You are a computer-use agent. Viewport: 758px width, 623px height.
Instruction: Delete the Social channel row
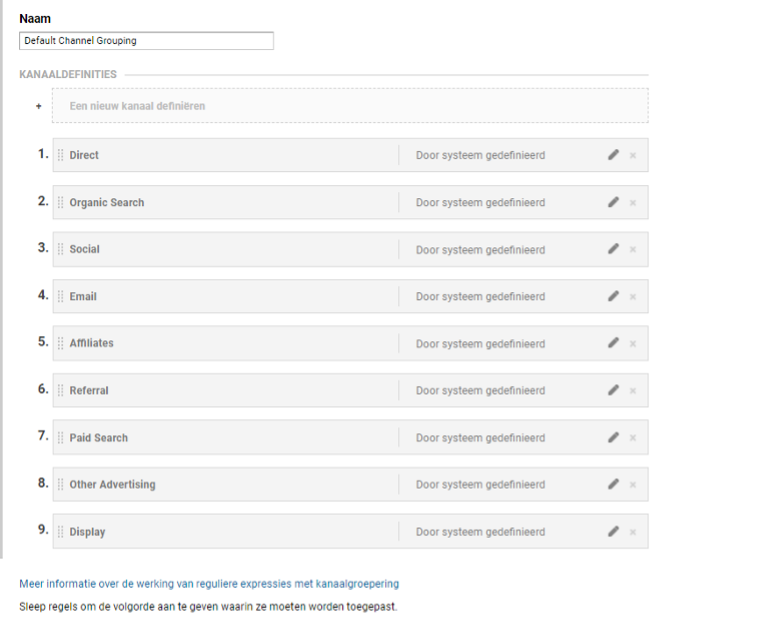pyautogui.click(x=633, y=249)
